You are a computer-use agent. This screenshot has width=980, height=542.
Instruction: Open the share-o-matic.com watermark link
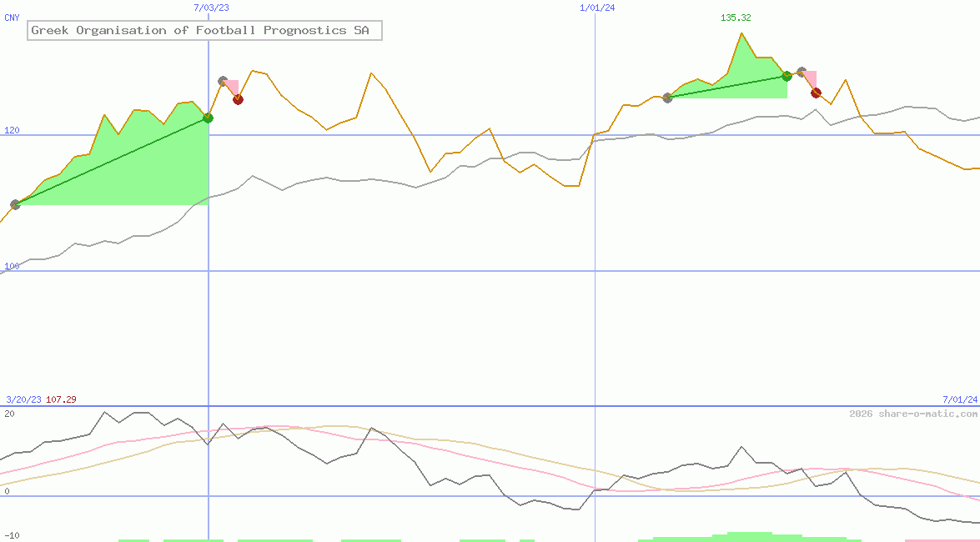click(x=913, y=414)
